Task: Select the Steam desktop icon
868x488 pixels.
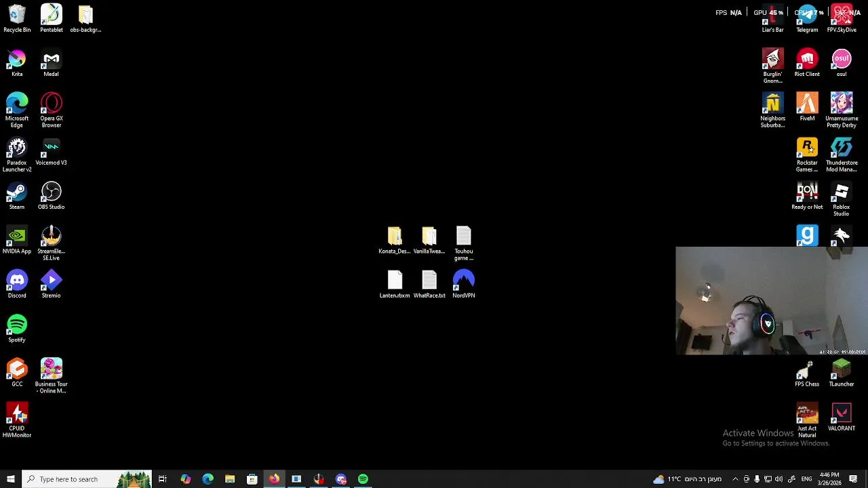Action: click(17, 196)
